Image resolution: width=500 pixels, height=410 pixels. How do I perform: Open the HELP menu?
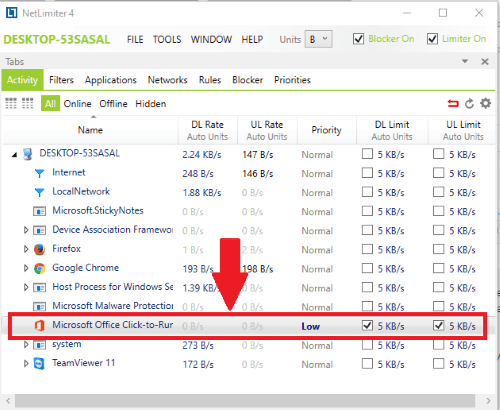pos(252,40)
